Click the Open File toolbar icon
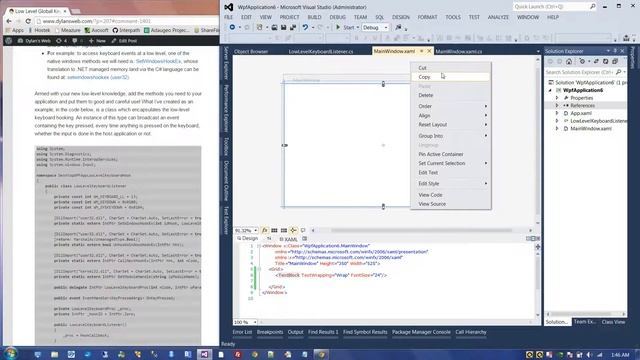 pos(274,27)
